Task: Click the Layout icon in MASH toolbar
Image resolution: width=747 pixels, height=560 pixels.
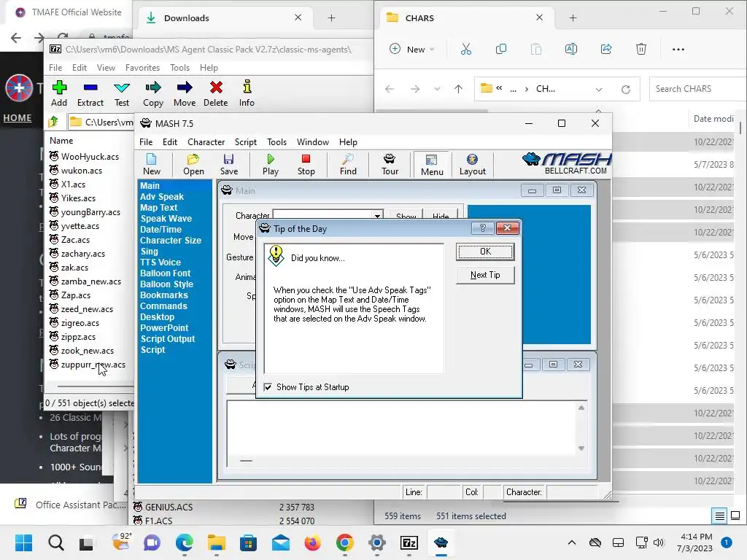Action: (x=472, y=164)
